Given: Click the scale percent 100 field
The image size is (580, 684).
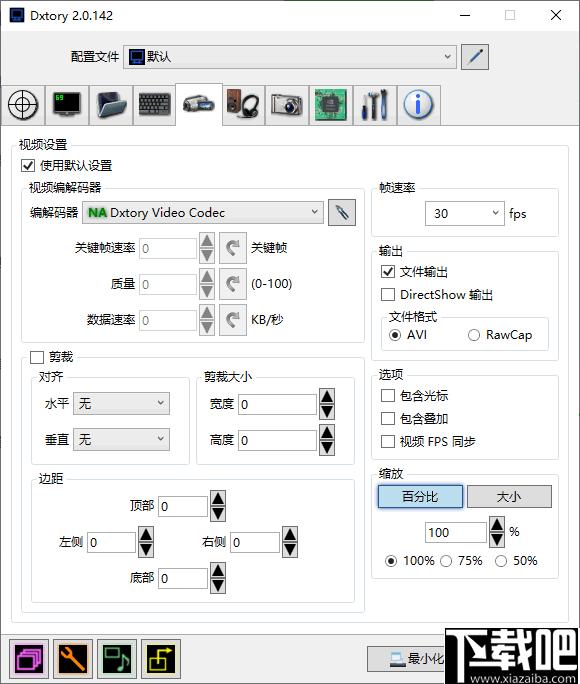Looking at the screenshot, I should pyautogui.click(x=456, y=532).
